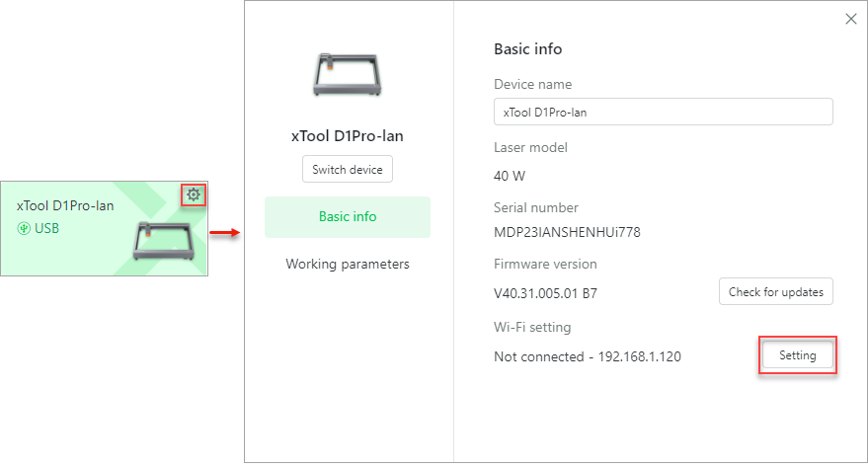
Task: Click the Basic info section heading
Action: pos(527,49)
